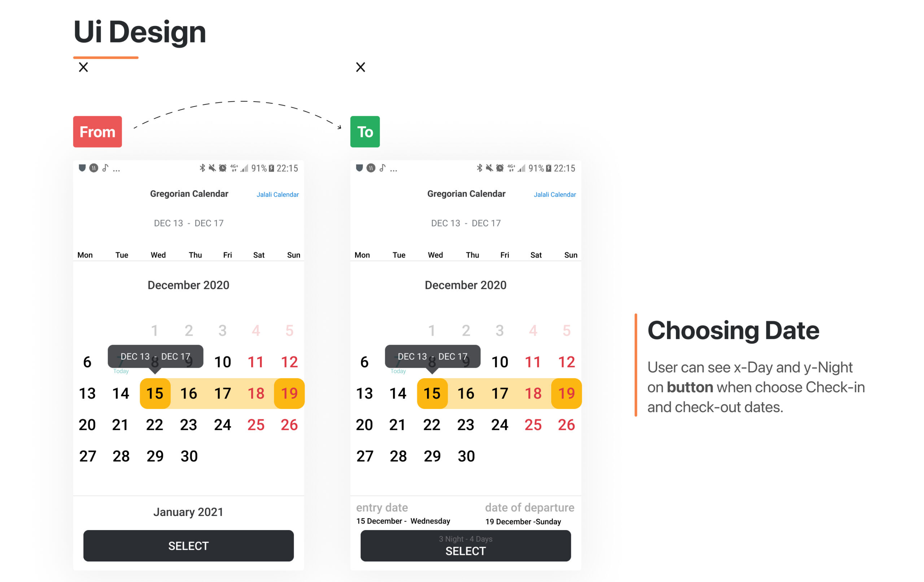Tap Bluetooth icon in left status bar
The height and width of the screenshot is (582, 924).
coord(202,168)
